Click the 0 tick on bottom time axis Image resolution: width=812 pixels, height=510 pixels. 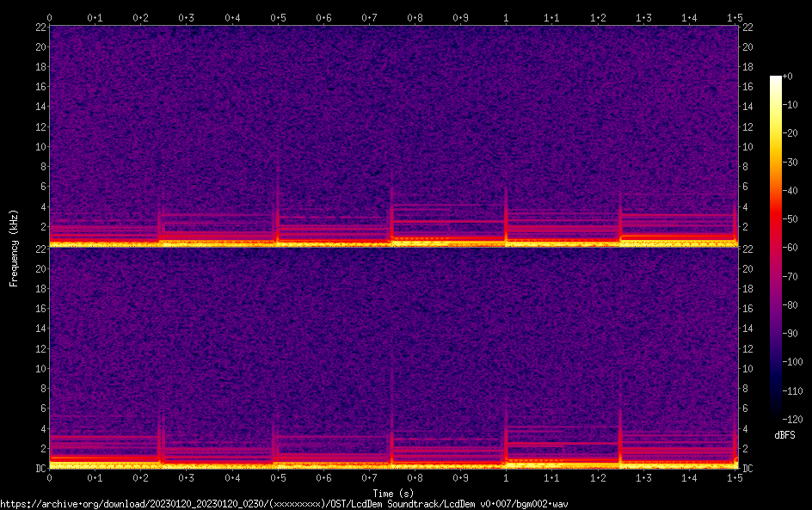tap(49, 477)
